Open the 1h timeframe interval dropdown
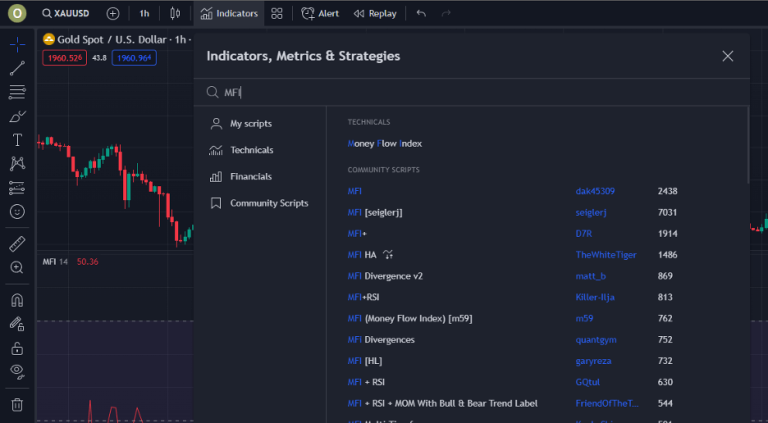Image resolution: width=768 pixels, height=423 pixels. click(145, 14)
